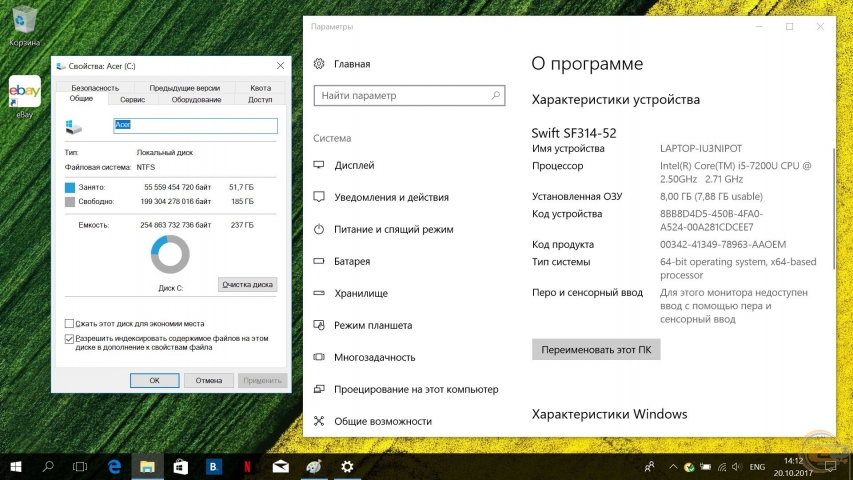Open the Booking app in taskbar
853x480 pixels.
(214, 466)
